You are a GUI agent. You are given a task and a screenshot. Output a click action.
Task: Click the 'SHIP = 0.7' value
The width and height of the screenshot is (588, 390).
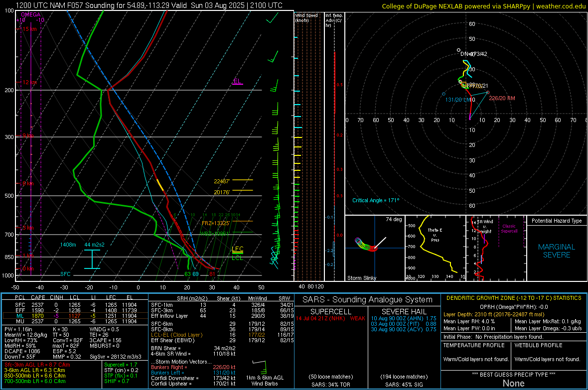(117, 381)
